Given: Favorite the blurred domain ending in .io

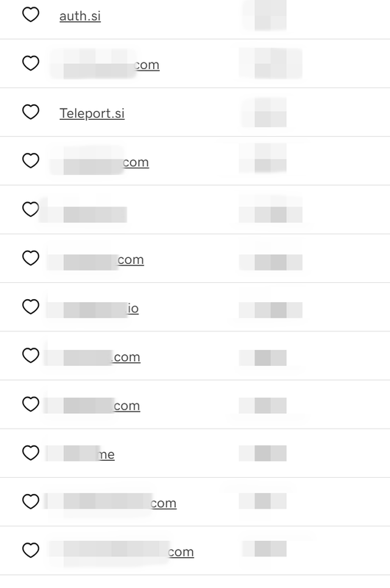Looking at the screenshot, I should pos(31,306).
